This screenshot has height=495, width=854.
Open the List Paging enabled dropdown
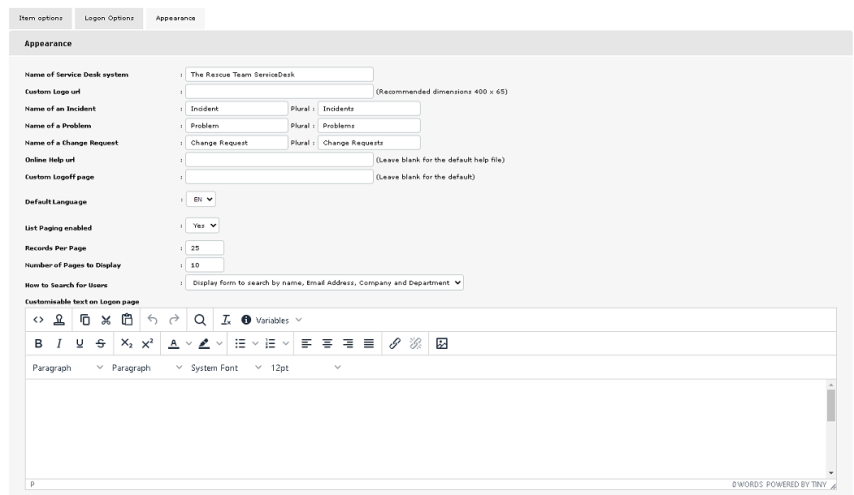[x=205, y=225]
